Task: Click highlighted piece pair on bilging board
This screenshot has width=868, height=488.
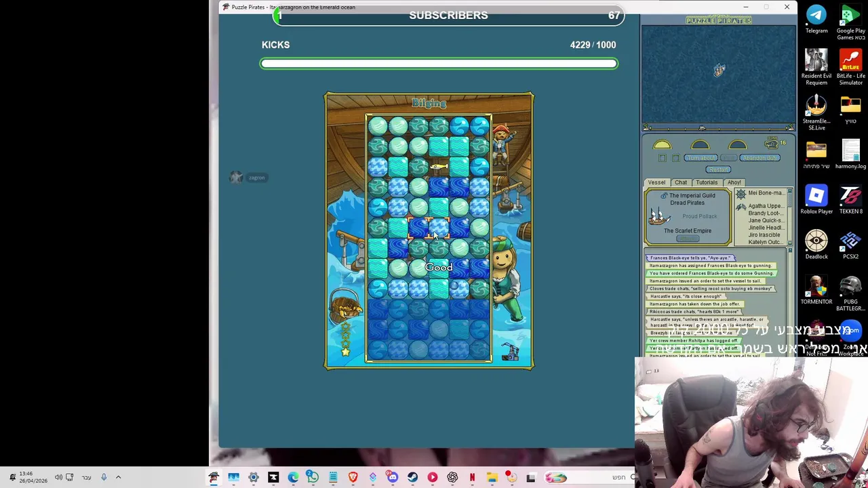Action: pos(429,228)
